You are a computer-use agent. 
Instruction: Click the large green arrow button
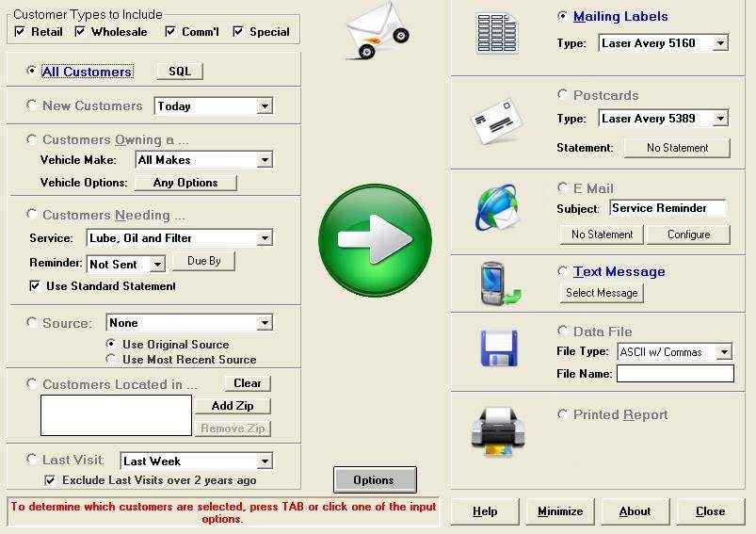pos(375,239)
